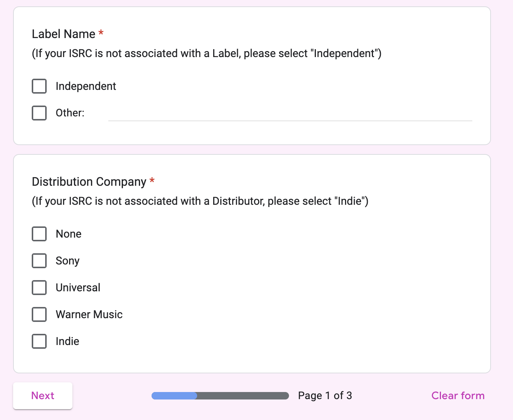Check the Independent label checkbox
Viewport: 513px width, 420px height.
coord(39,86)
